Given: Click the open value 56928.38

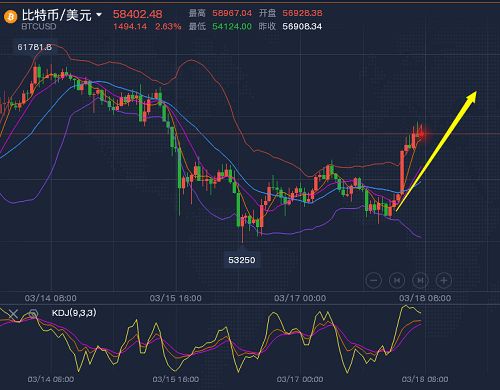Looking at the screenshot, I should 302,13.
